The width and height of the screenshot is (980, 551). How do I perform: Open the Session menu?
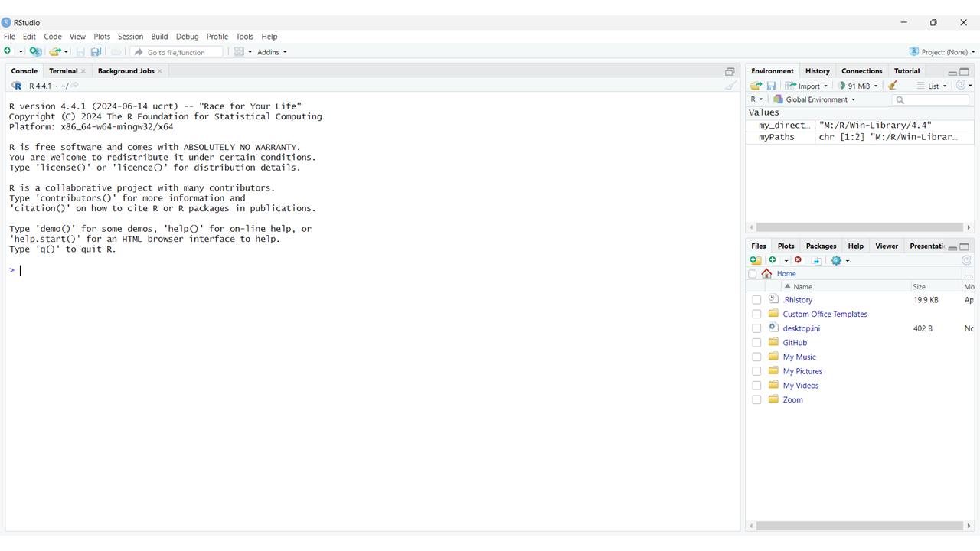[x=130, y=37]
